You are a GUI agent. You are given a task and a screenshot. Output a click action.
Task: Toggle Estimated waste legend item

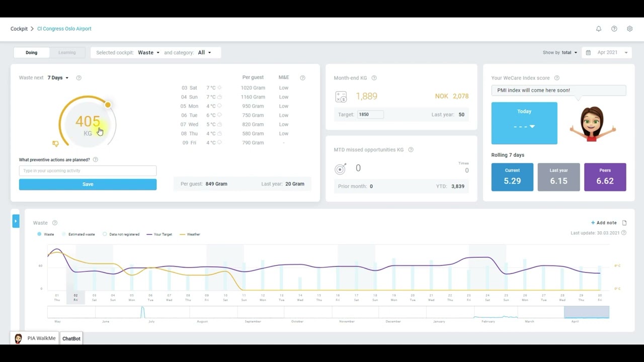(x=78, y=234)
